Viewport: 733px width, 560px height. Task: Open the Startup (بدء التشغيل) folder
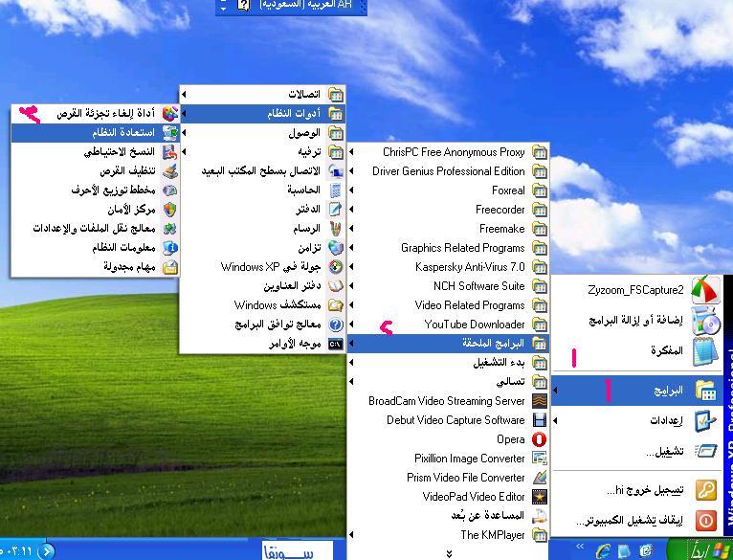(448, 363)
